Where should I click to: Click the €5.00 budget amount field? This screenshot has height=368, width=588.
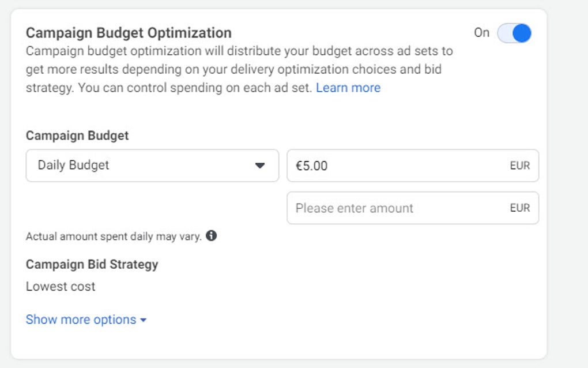(398, 166)
